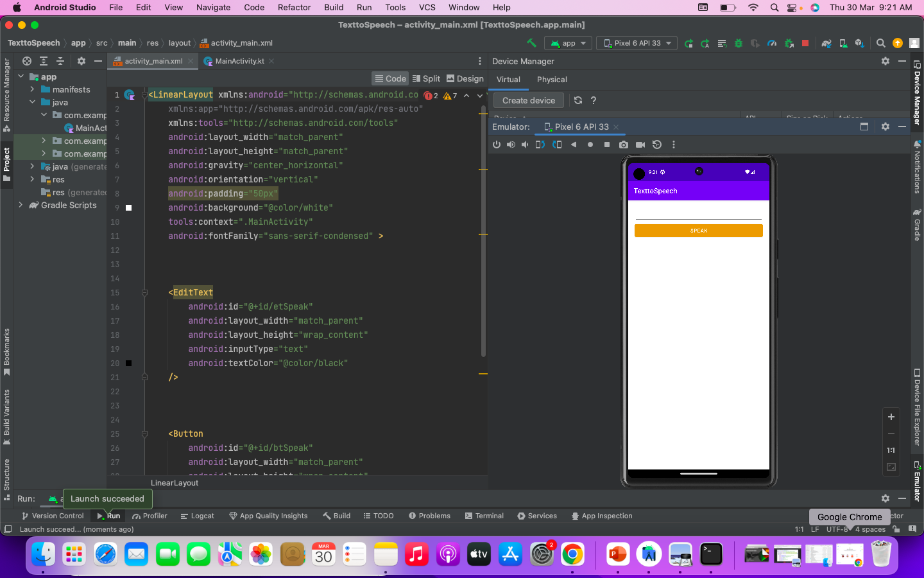The height and width of the screenshot is (578, 924).
Task: Stop the running app with the red Stop icon
Action: [806, 43]
